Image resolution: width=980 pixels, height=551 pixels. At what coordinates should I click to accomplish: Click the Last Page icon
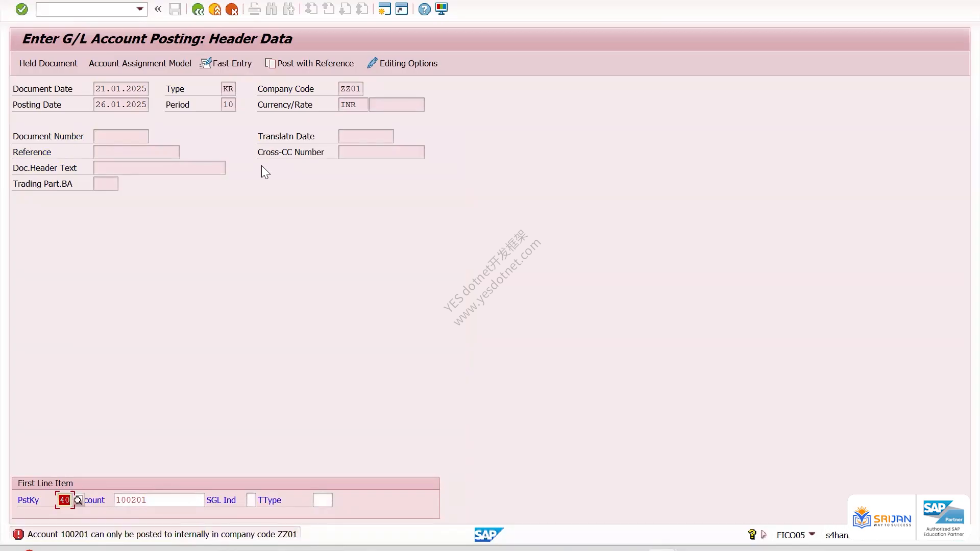click(362, 9)
